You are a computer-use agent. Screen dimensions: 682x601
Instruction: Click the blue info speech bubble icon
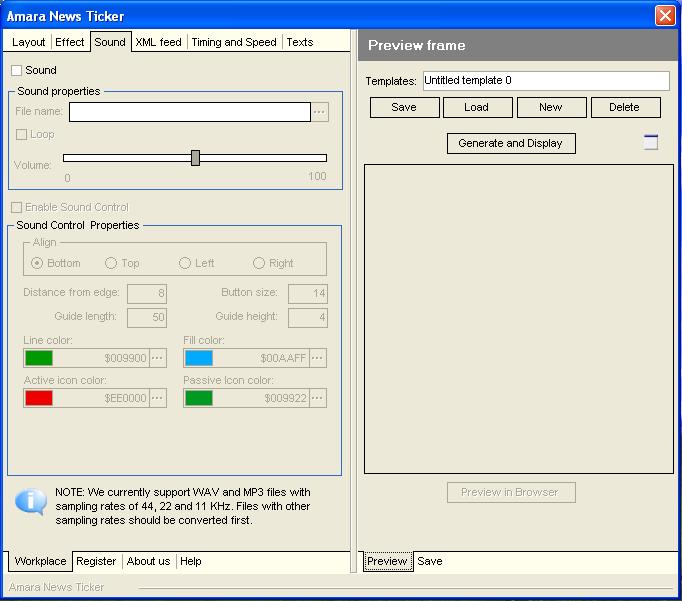pyautogui.click(x=30, y=502)
